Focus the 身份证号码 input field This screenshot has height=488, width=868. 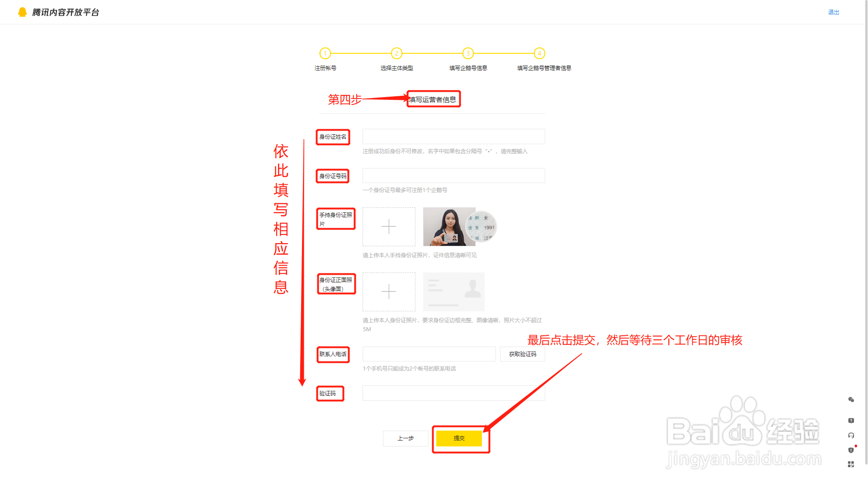[453, 176]
